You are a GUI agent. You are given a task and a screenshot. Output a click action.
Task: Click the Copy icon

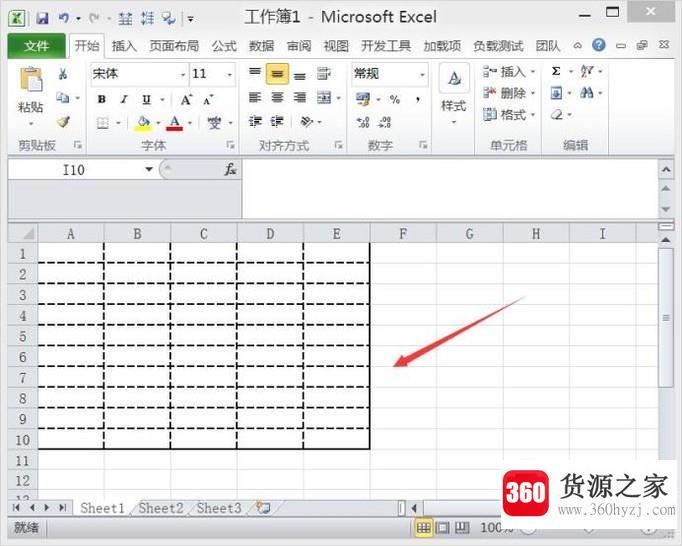point(63,98)
